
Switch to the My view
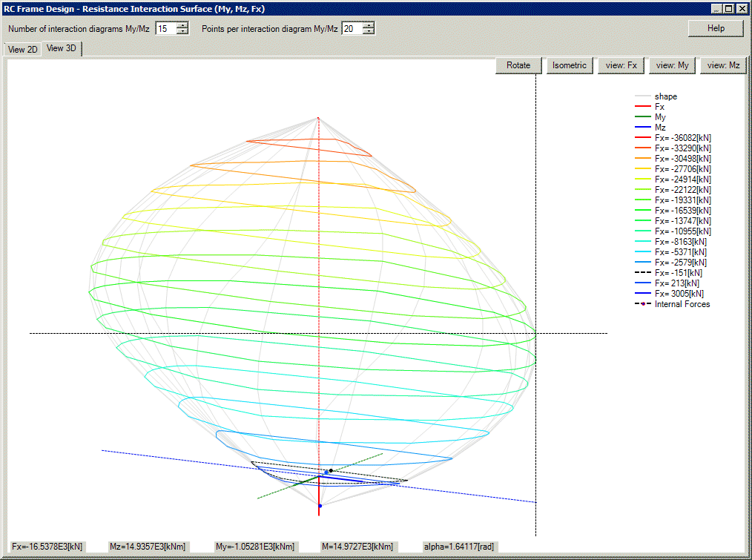672,65
